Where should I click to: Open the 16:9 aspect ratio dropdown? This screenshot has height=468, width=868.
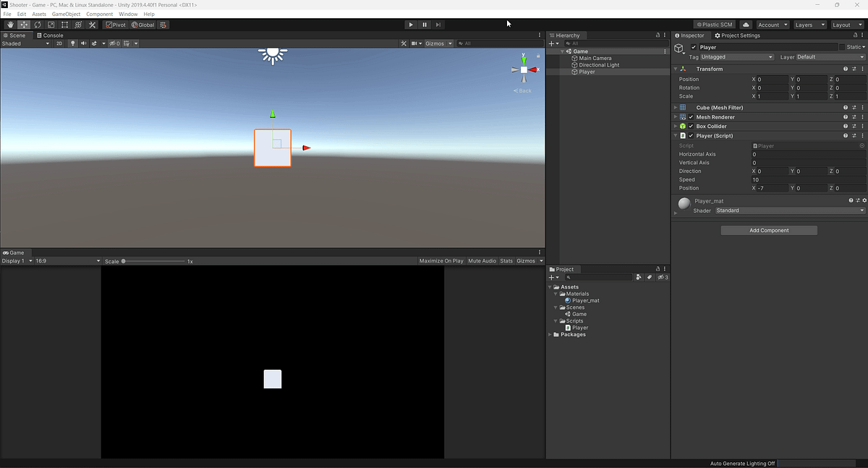point(67,260)
